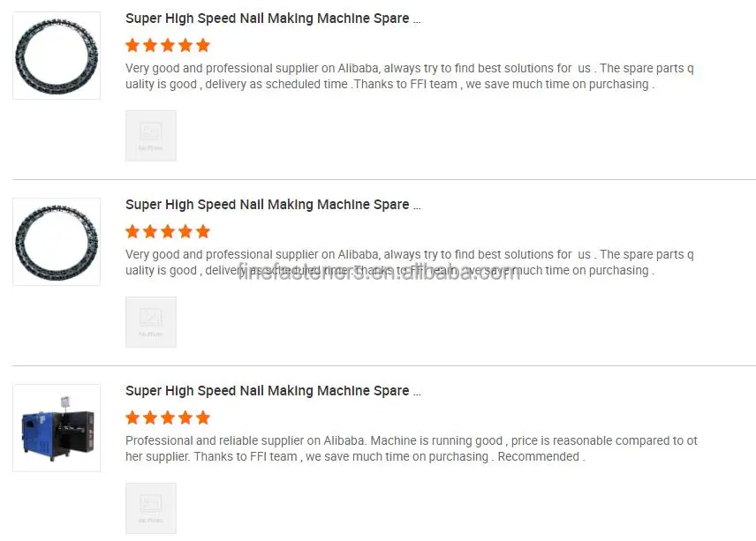Image resolution: width=756 pixels, height=541 pixels.
Task: Click the last star of machine review rating
Action: point(203,417)
